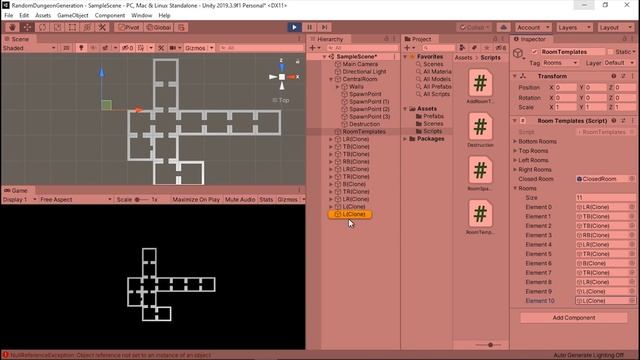This screenshot has width=640, height=360.
Task: Select the Inspector tab
Action: [x=530, y=39]
